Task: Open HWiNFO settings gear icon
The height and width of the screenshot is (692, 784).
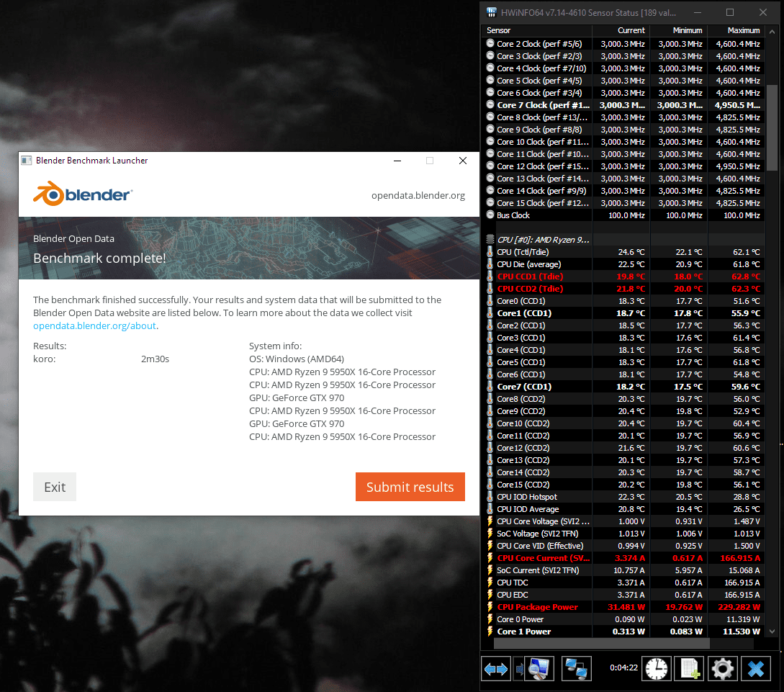Action: point(723,668)
